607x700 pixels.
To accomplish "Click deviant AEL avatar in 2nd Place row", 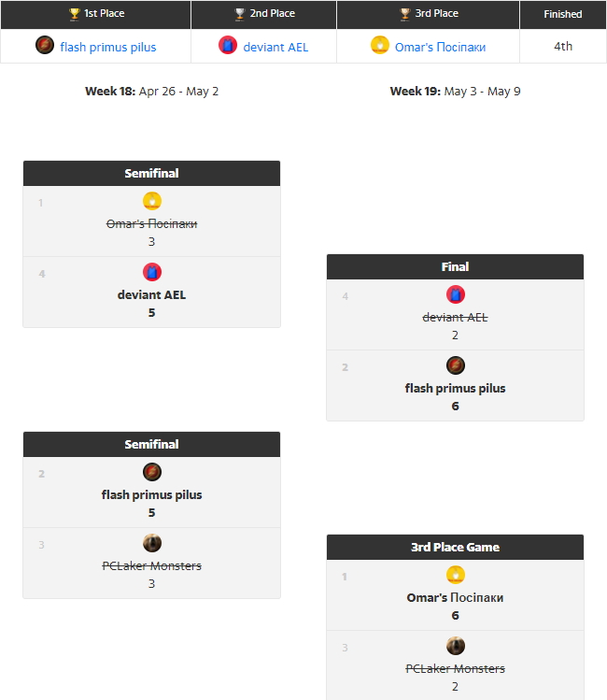I will pyautogui.click(x=228, y=46).
